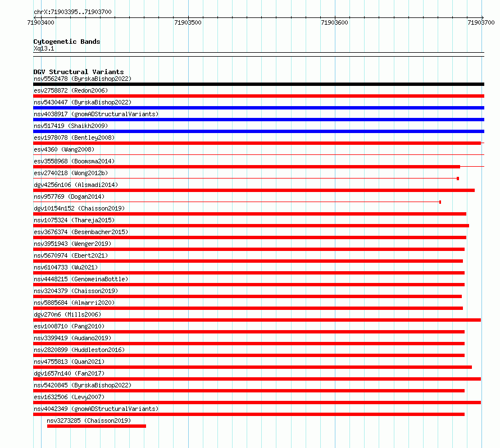
Task: Click nsv4448215 (GenomeinaBottle) label
Action: [81, 279]
